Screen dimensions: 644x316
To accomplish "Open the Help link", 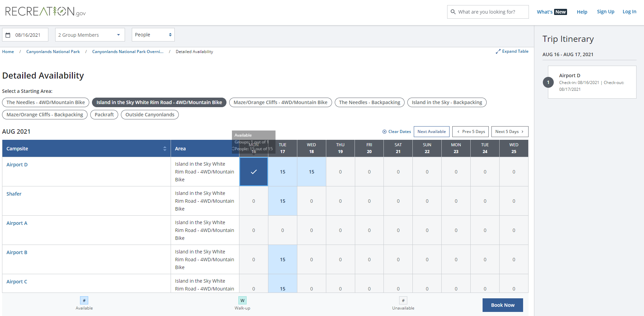I will tap(582, 12).
